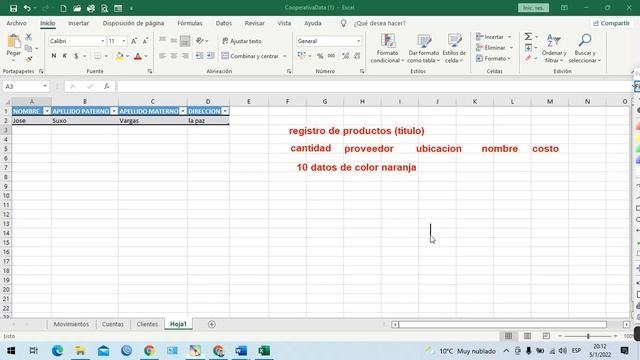Image resolution: width=640 pixels, height=360 pixels.
Task: Switch to the Movimientos sheet tab
Action: pos(71,324)
